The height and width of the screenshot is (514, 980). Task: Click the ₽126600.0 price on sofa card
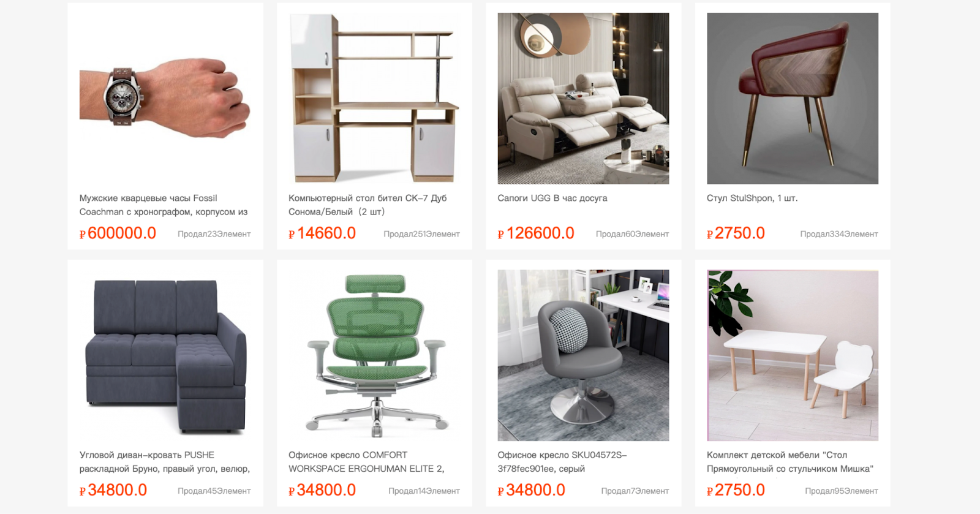pos(536,233)
